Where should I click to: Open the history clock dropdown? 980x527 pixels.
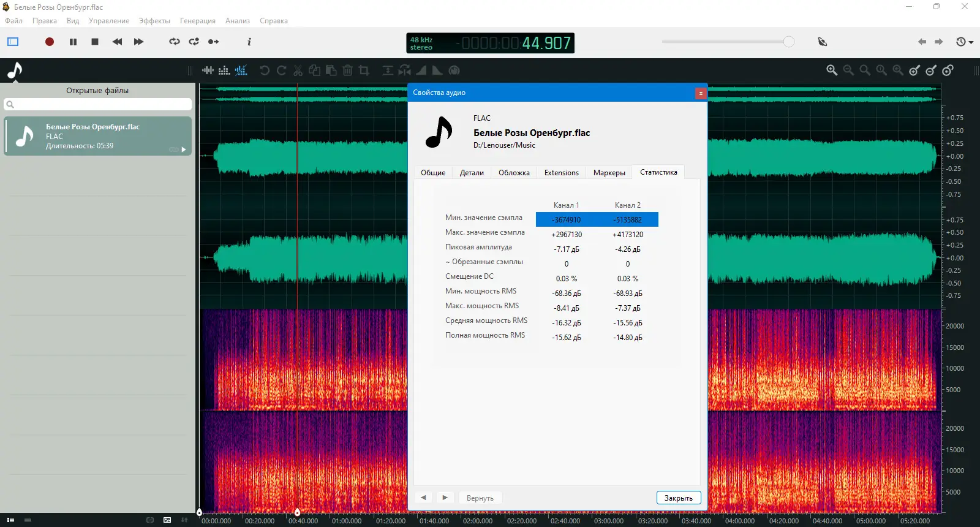point(965,42)
